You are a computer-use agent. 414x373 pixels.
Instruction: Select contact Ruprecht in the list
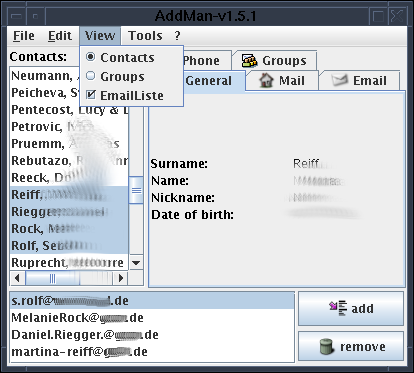tap(69, 263)
